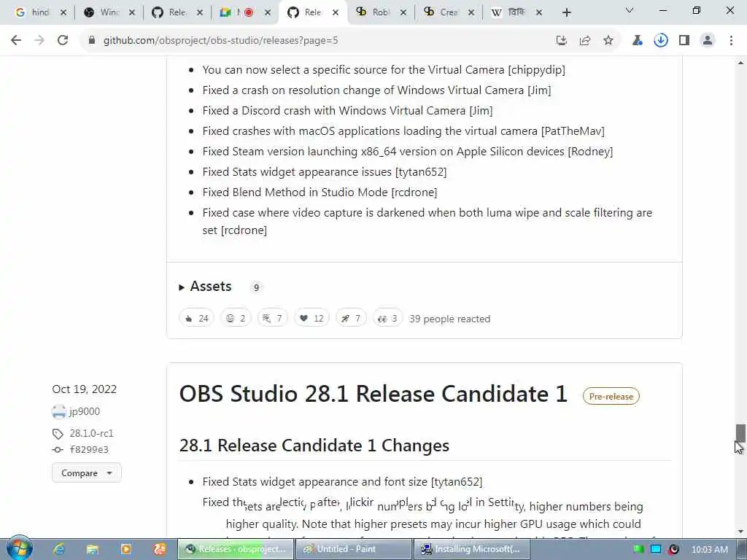Click the heart reaction with 12

(311, 319)
